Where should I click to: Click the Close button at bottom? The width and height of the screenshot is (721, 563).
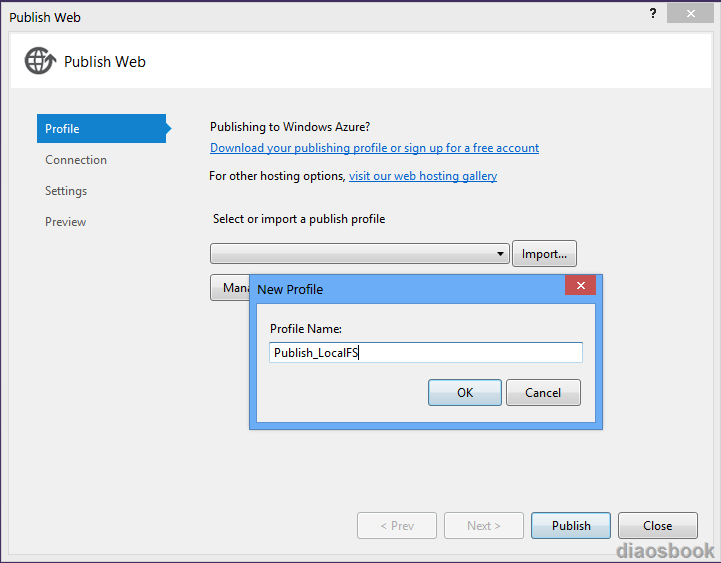click(x=658, y=525)
